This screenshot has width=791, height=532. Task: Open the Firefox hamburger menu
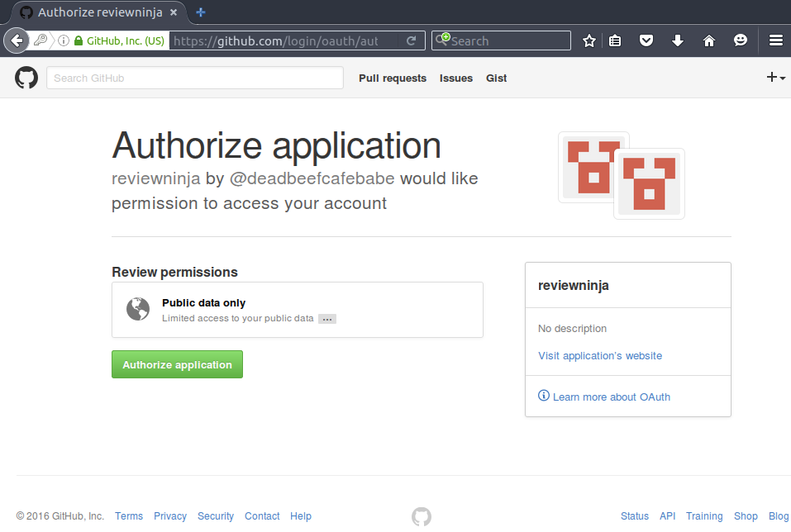776,40
